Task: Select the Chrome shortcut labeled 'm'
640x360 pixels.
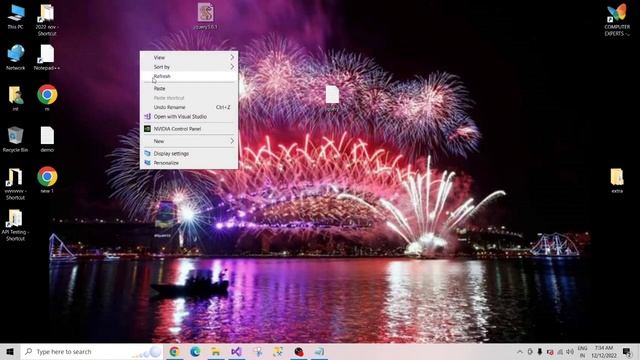Action: tap(47, 95)
